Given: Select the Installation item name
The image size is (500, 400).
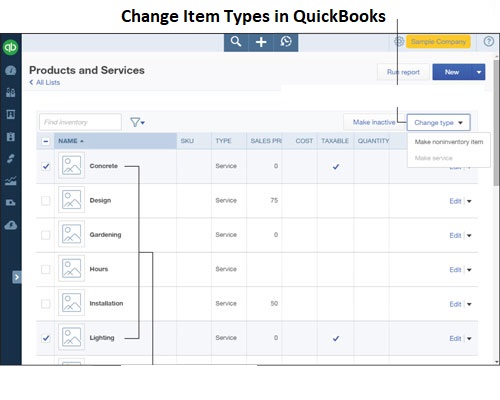Looking at the screenshot, I should tap(106, 303).
